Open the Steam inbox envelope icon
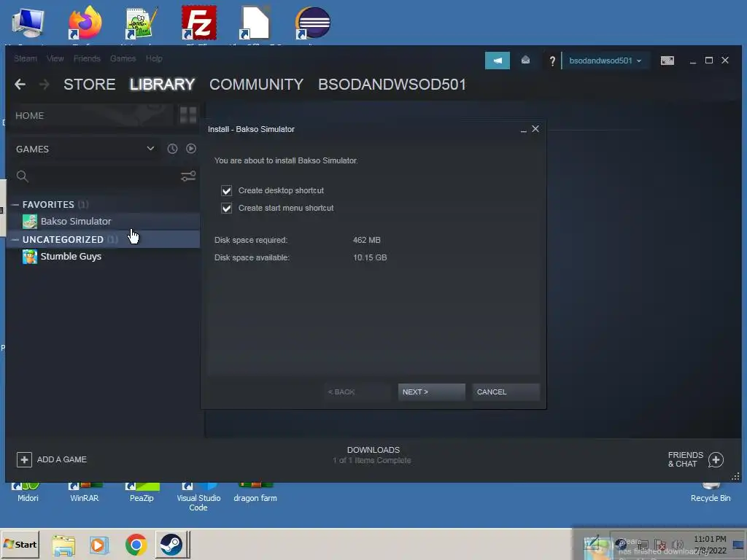This screenshot has height=560, width=747. pyautogui.click(x=525, y=61)
